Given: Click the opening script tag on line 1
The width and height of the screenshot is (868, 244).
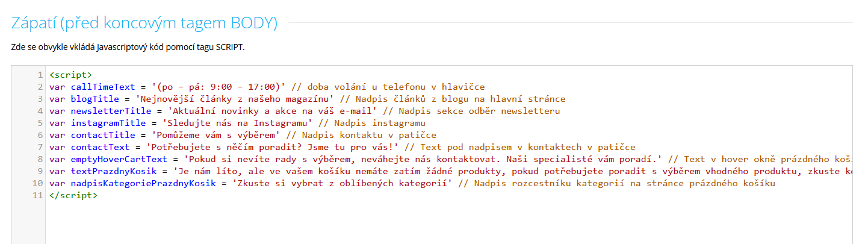Looking at the screenshot, I should coord(70,75).
